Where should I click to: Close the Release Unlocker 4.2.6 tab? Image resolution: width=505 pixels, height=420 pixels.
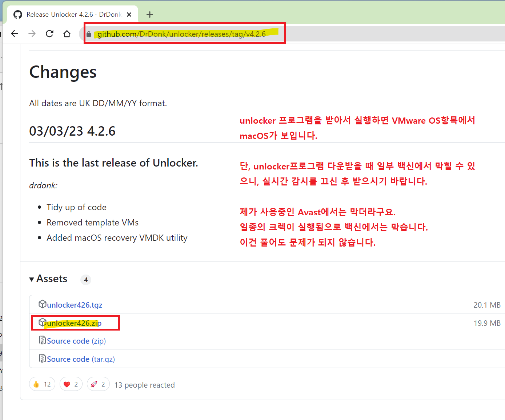coord(129,15)
